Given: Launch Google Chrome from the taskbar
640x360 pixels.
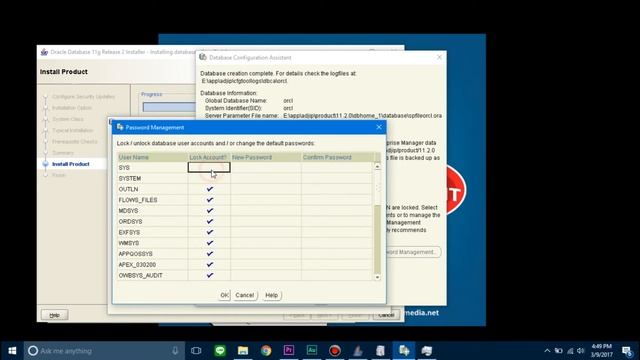Looking at the screenshot, I should (266, 351).
